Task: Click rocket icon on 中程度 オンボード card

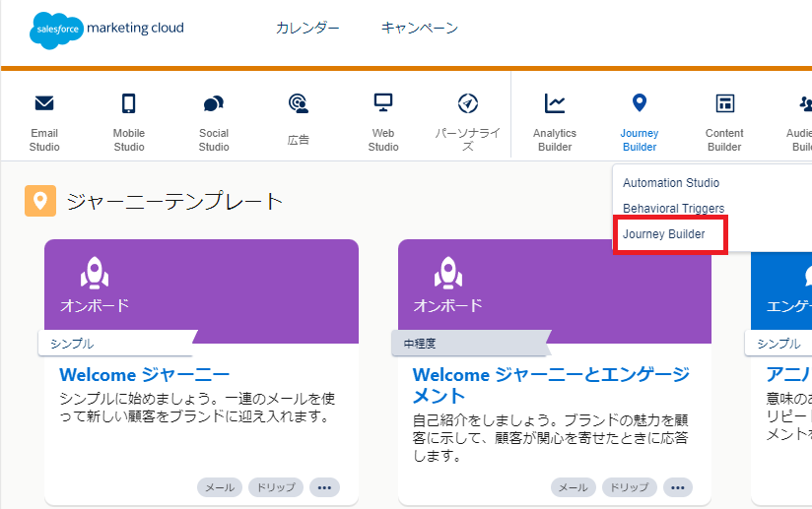Action: [x=448, y=273]
